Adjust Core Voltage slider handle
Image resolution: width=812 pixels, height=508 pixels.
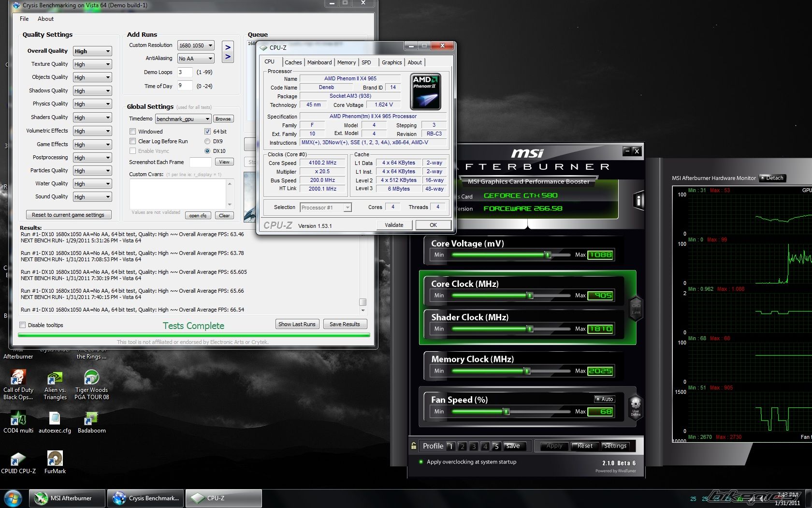point(548,255)
